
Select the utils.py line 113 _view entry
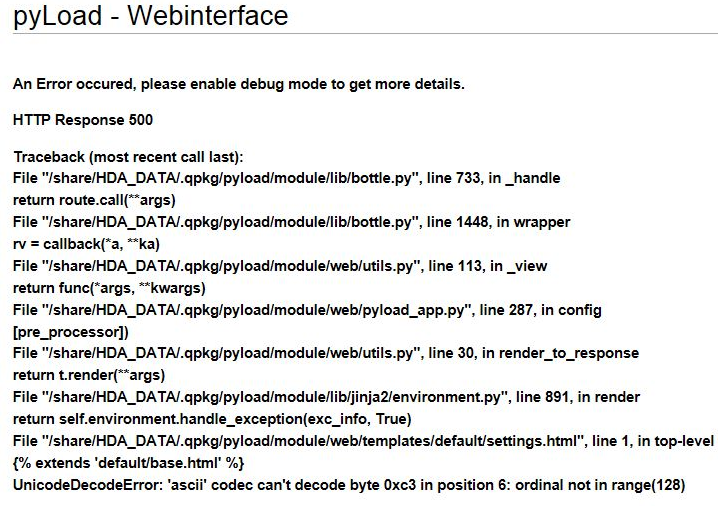tap(280, 265)
